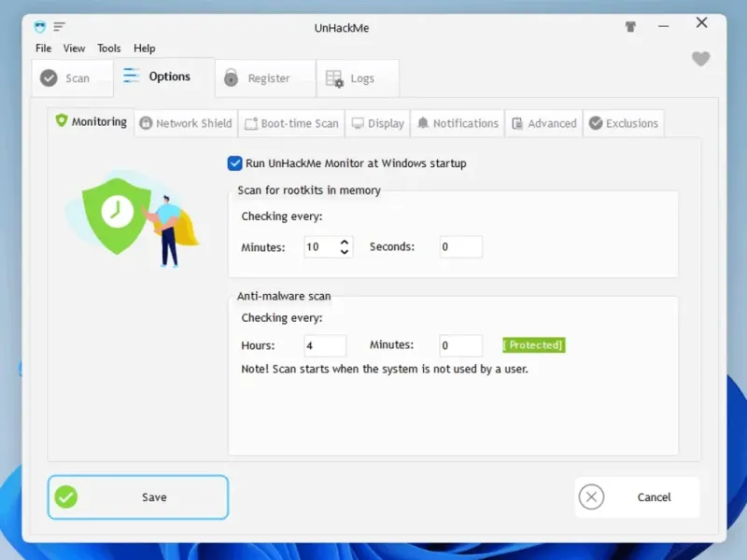Image resolution: width=747 pixels, height=560 pixels.
Task: Click the heart favorite icon
Action: [x=701, y=59]
